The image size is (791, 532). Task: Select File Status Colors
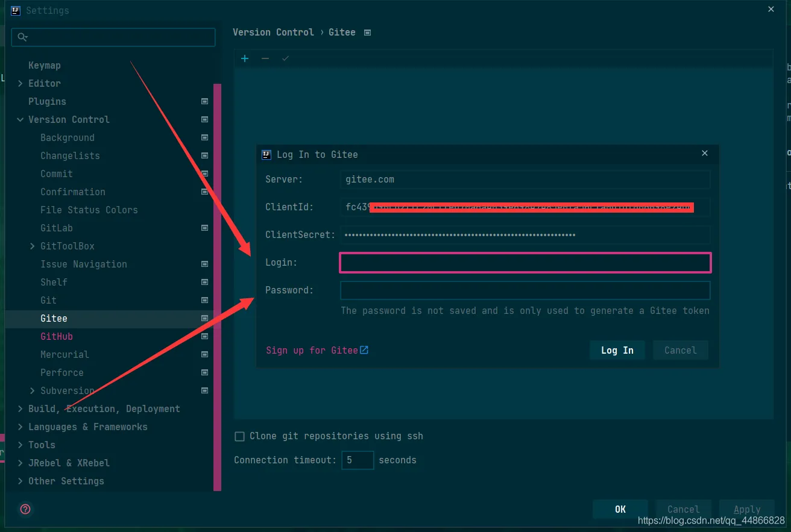[89, 210]
